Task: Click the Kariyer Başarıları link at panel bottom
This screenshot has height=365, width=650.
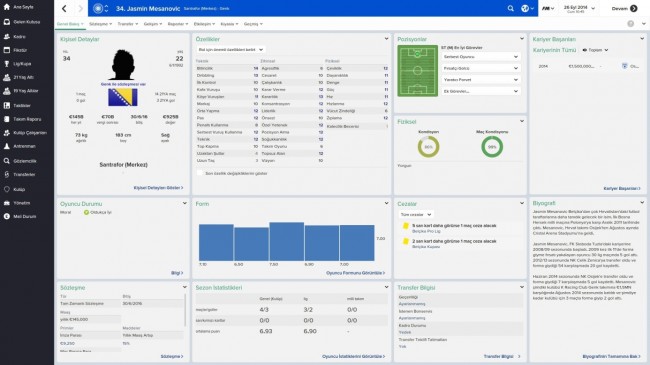Action: 622,188
